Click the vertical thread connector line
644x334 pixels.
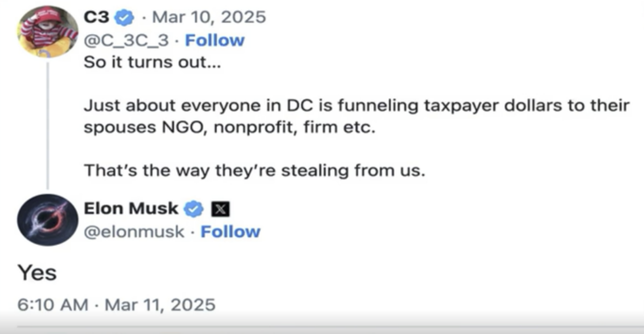[48, 125]
